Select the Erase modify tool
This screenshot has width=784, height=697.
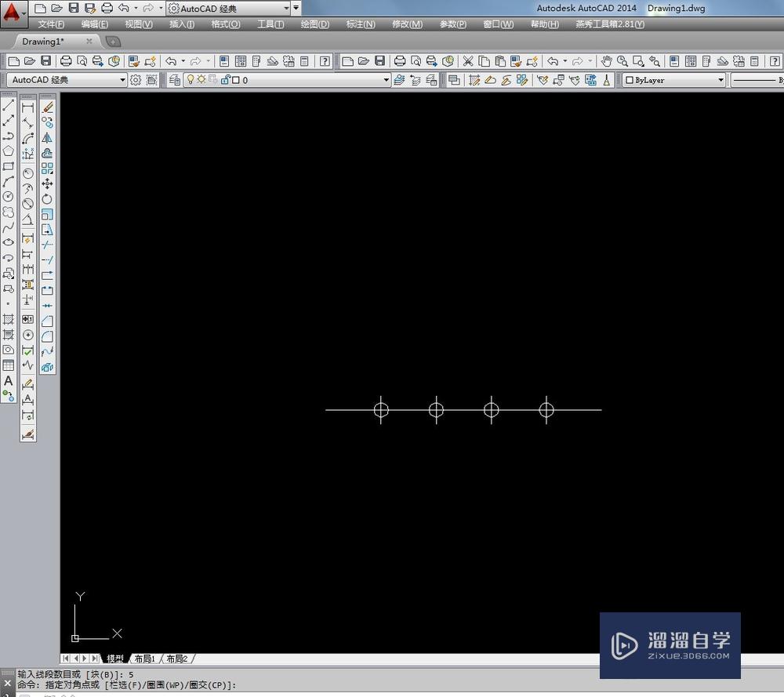pos(48,107)
